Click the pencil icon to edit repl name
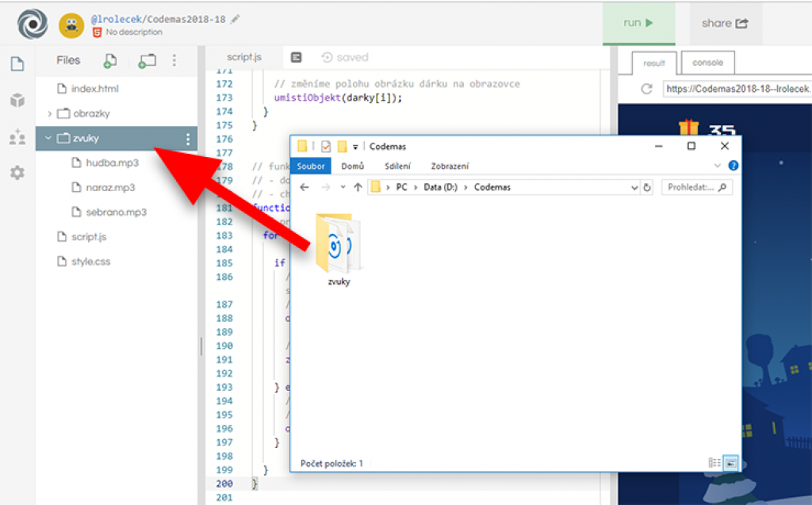812x505 pixels. (236, 17)
